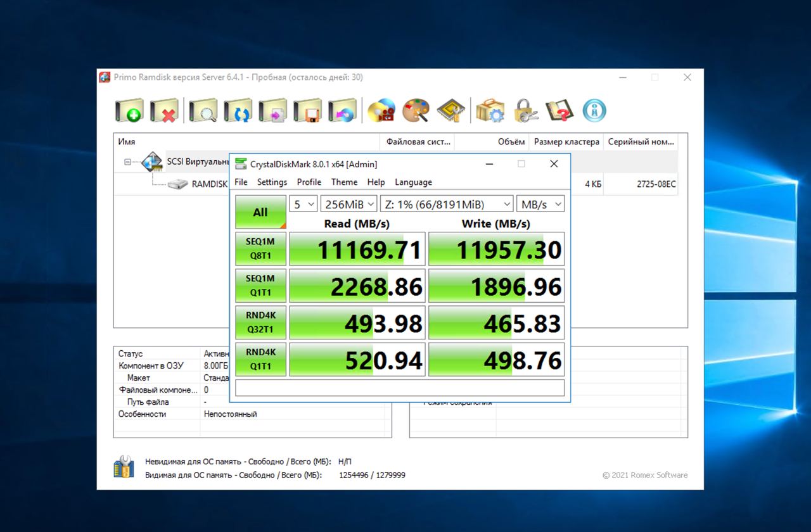Viewport: 811px width, 532px height.
Task: Open the MB/s unit dropdown
Action: [x=540, y=204]
